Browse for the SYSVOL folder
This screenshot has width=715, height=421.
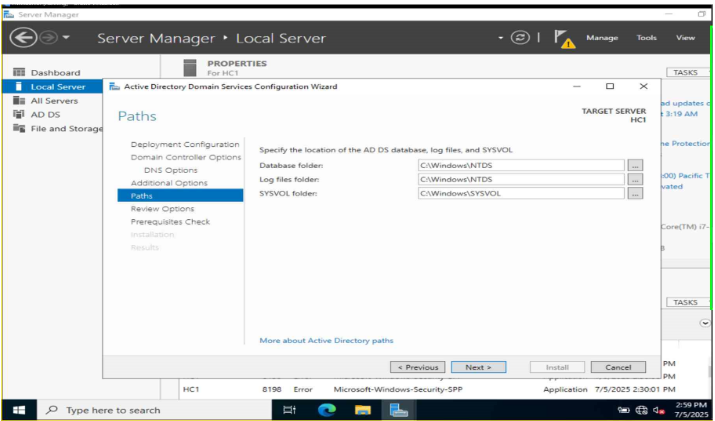tap(635, 193)
